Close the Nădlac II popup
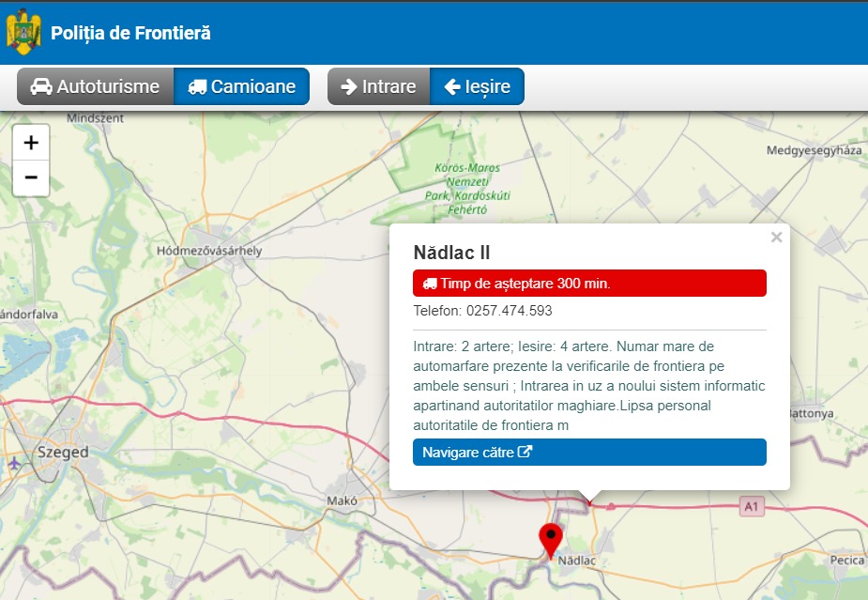Viewport: 868px width, 600px height. 776,238
